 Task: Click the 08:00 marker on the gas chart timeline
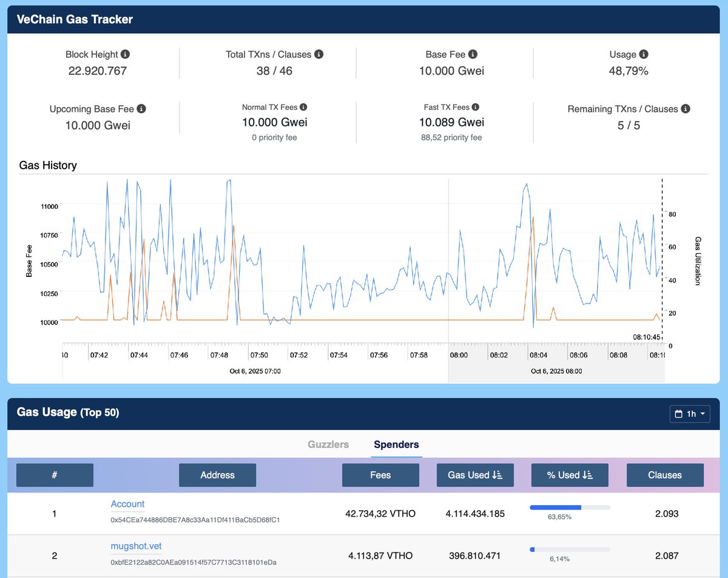pos(458,355)
